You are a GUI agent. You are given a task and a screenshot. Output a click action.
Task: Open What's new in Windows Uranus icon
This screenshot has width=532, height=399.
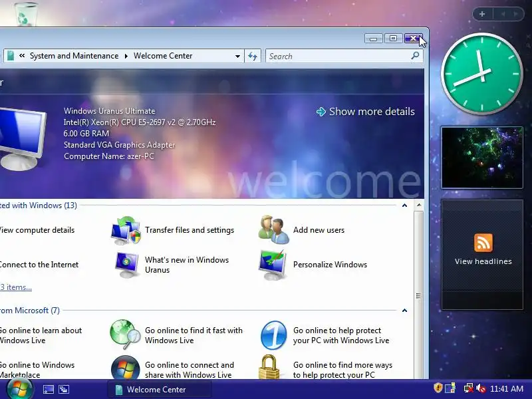(x=126, y=265)
